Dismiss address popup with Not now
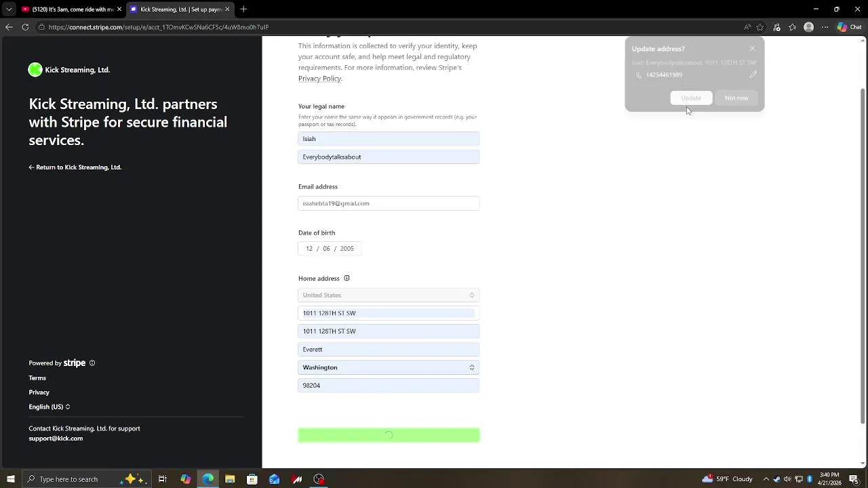Screen dimensions: 868x488 (736, 98)
